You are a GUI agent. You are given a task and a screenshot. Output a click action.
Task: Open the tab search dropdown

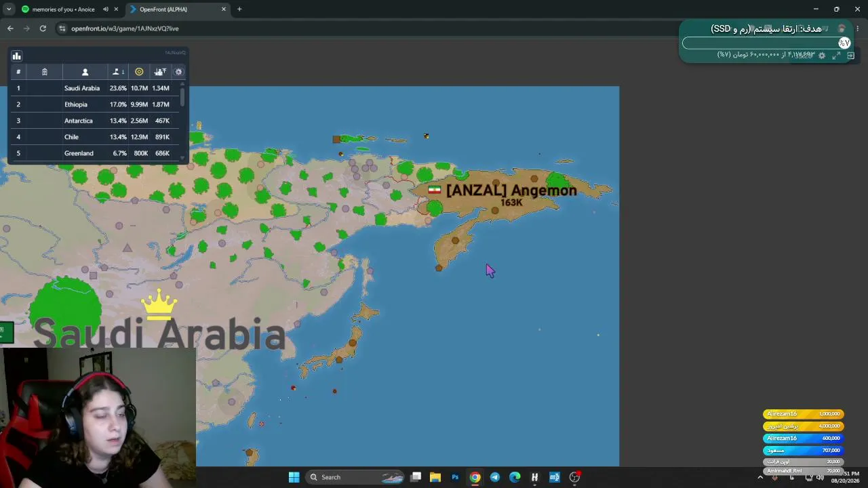(x=8, y=9)
